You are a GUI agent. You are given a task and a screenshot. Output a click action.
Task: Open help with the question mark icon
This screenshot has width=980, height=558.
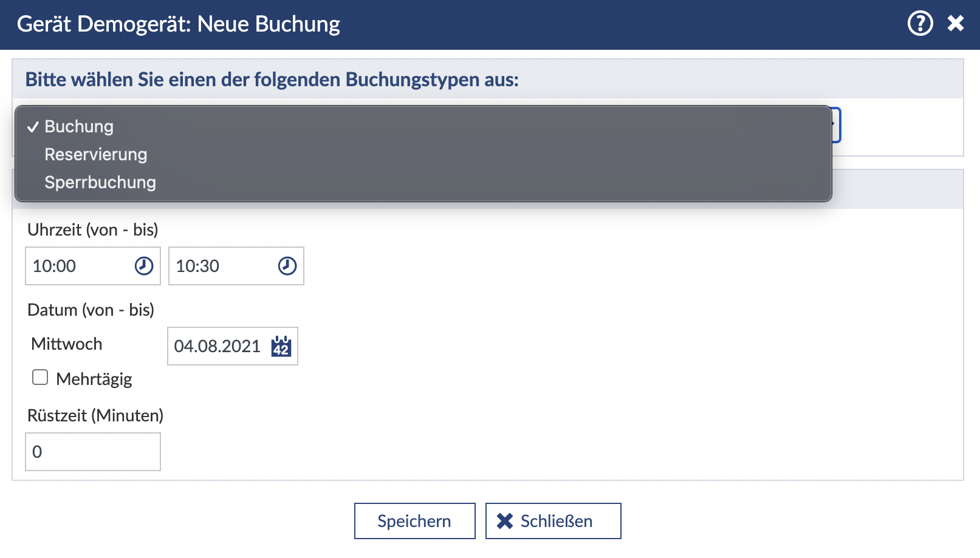pos(920,24)
